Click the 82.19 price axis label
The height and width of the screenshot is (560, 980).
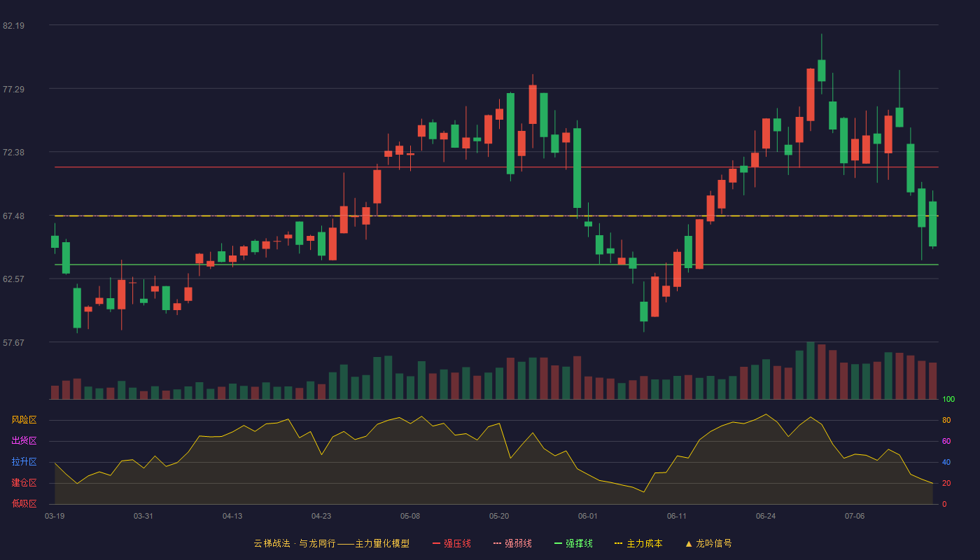click(x=13, y=26)
